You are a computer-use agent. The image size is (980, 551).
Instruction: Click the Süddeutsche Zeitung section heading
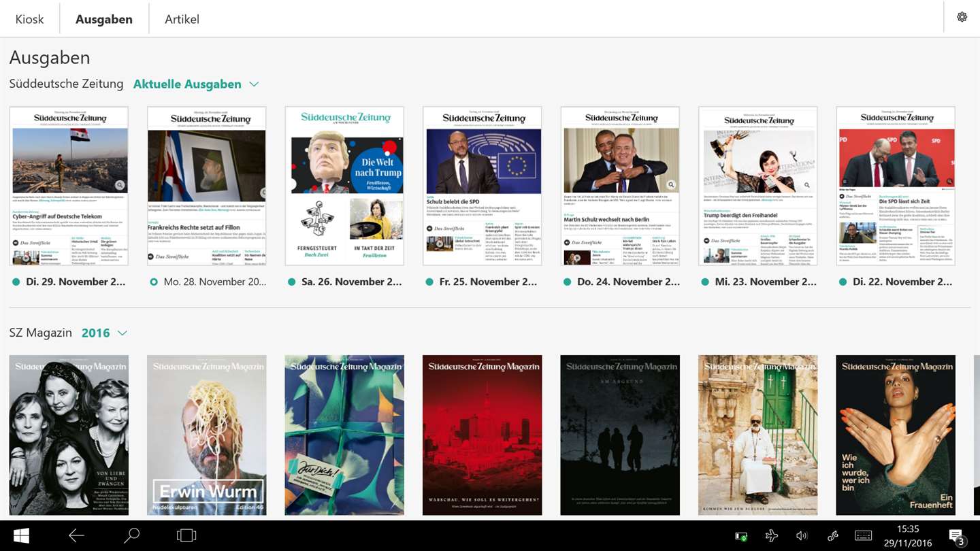66,84
